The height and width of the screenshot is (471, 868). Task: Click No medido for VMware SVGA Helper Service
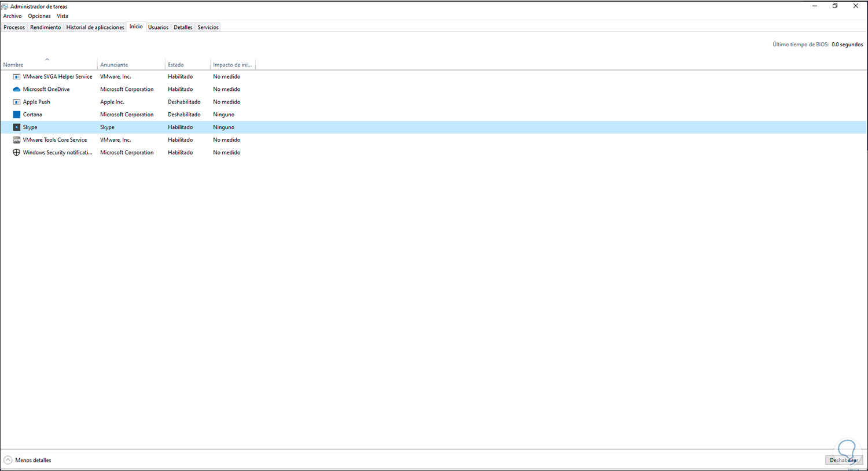coord(226,76)
